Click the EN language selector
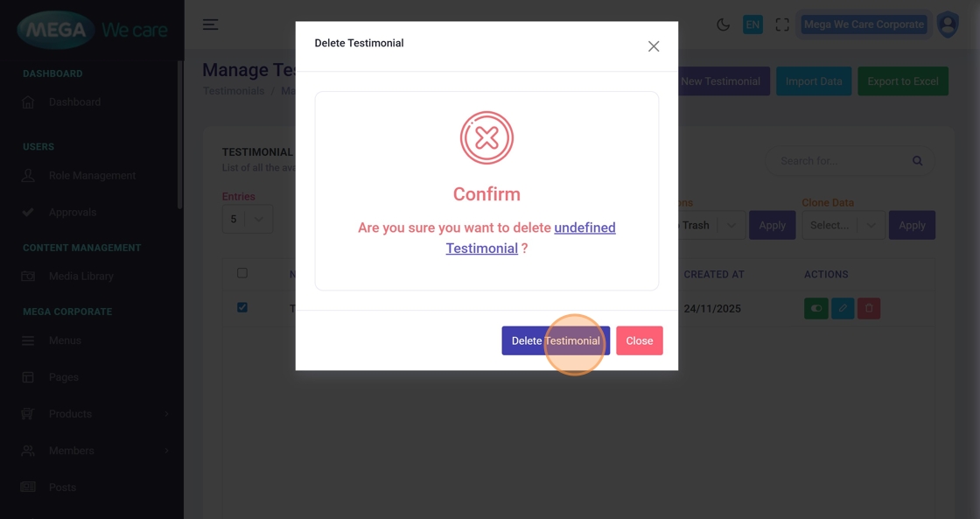 (752, 25)
